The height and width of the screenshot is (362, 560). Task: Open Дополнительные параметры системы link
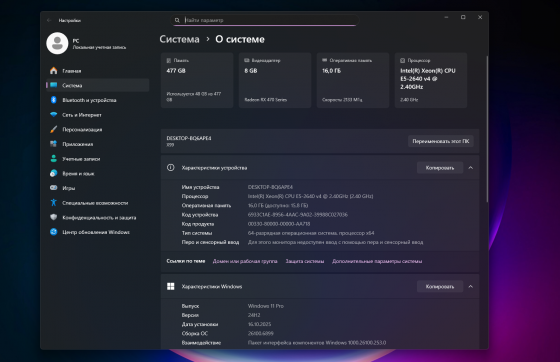pos(377,261)
